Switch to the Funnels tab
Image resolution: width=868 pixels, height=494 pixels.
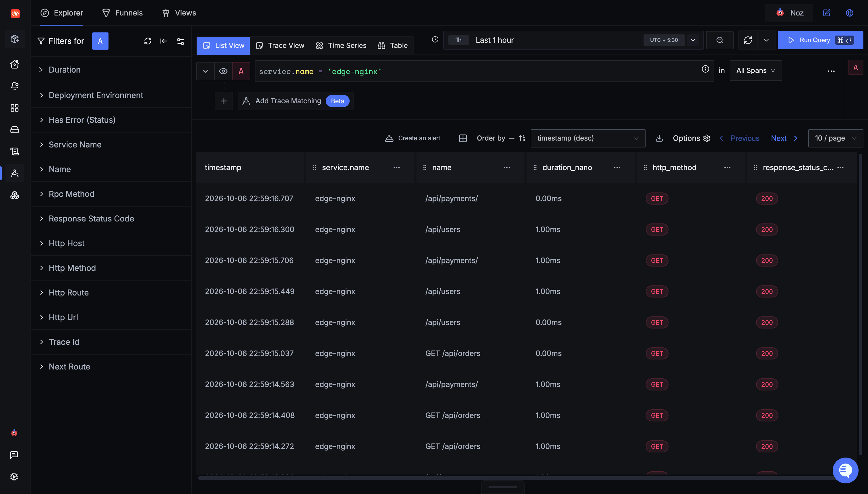click(122, 13)
